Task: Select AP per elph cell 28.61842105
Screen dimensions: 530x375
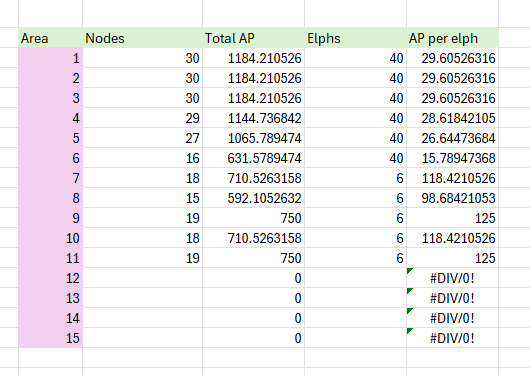Action: 453,118
